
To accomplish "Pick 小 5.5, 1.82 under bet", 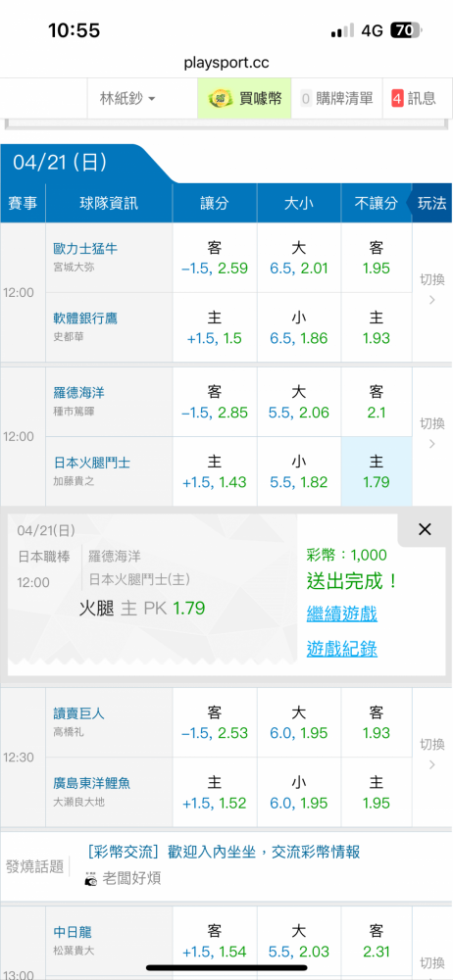I will coord(298,472).
